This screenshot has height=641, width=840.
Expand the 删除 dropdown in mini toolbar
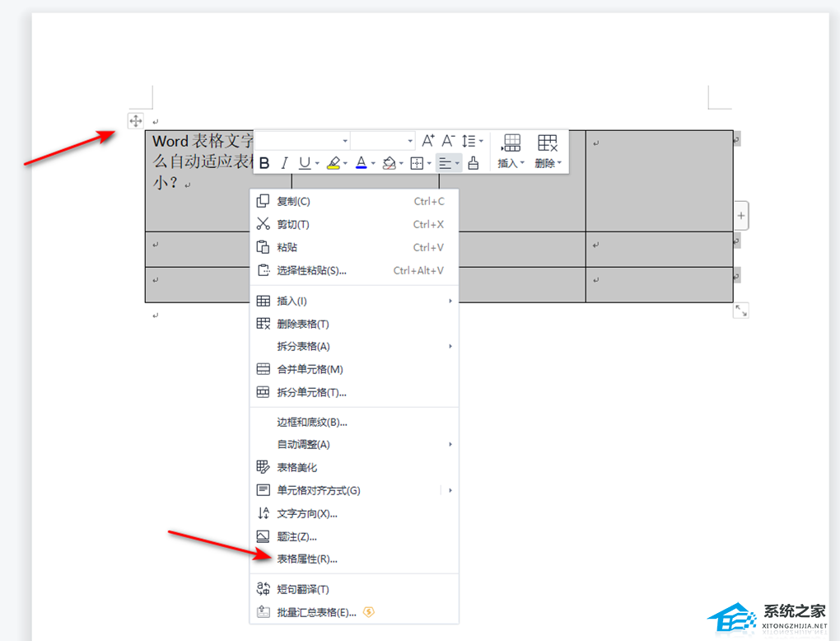(548, 163)
